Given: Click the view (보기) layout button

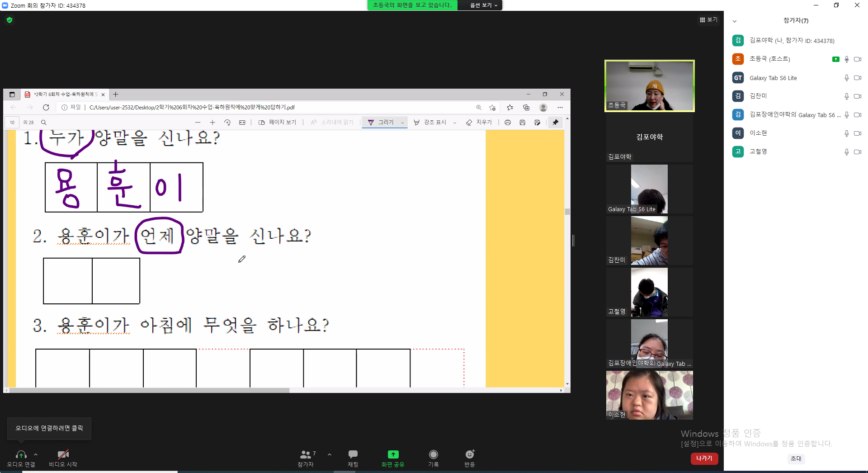Looking at the screenshot, I should coord(708,20).
